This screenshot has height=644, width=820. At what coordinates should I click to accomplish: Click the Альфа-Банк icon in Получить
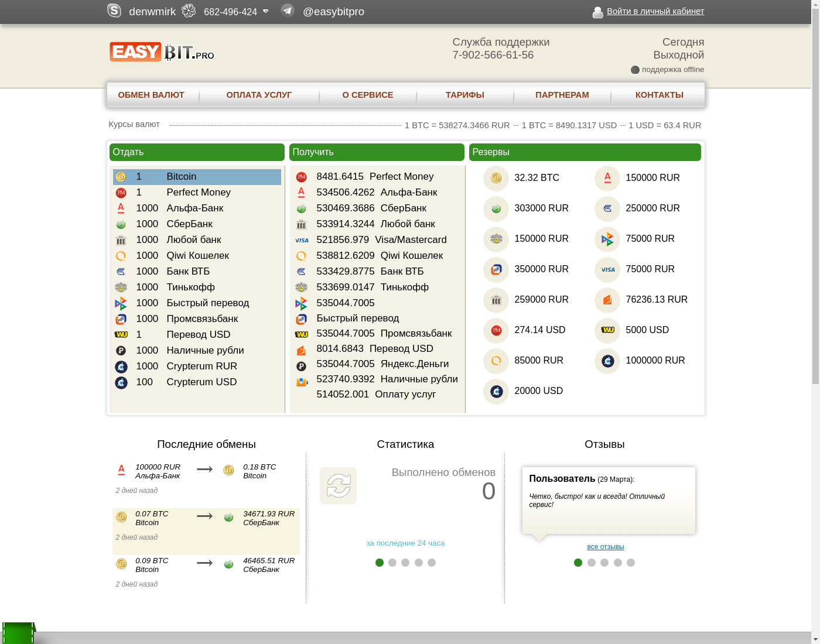coord(301,193)
